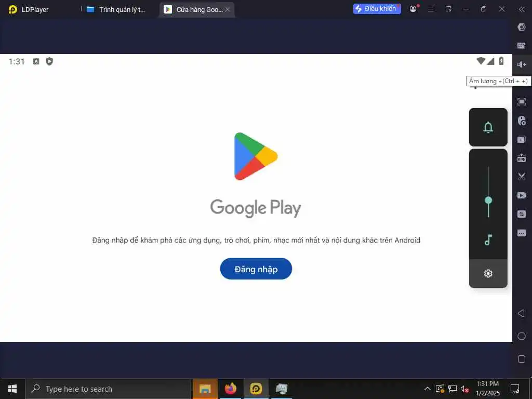Open File Explorer from taskbar
This screenshot has width=532, height=399.
click(205, 389)
